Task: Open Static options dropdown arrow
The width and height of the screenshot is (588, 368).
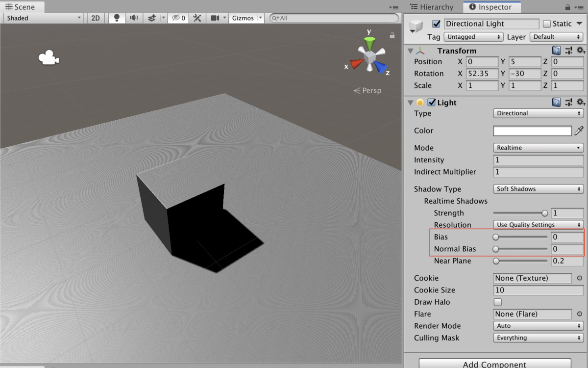Action: pyautogui.click(x=580, y=24)
